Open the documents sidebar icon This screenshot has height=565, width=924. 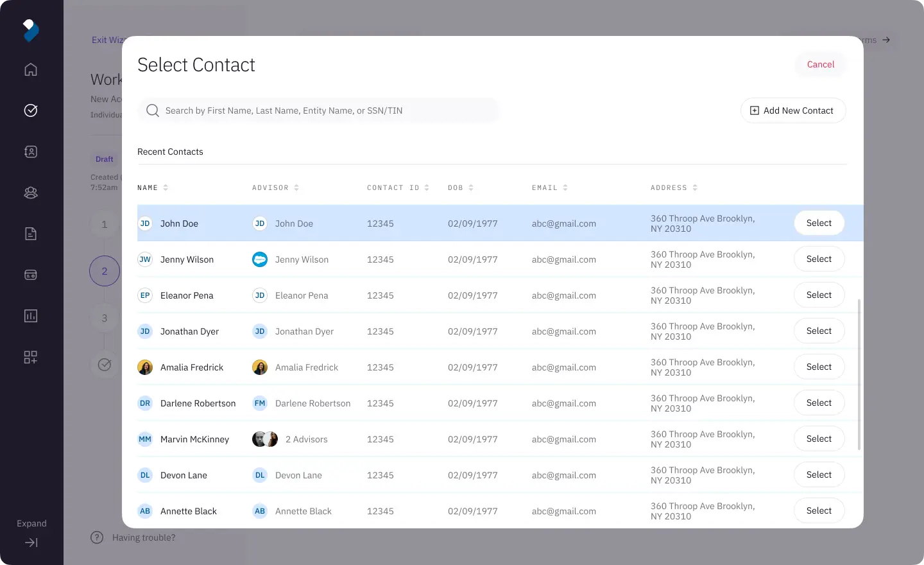click(31, 234)
